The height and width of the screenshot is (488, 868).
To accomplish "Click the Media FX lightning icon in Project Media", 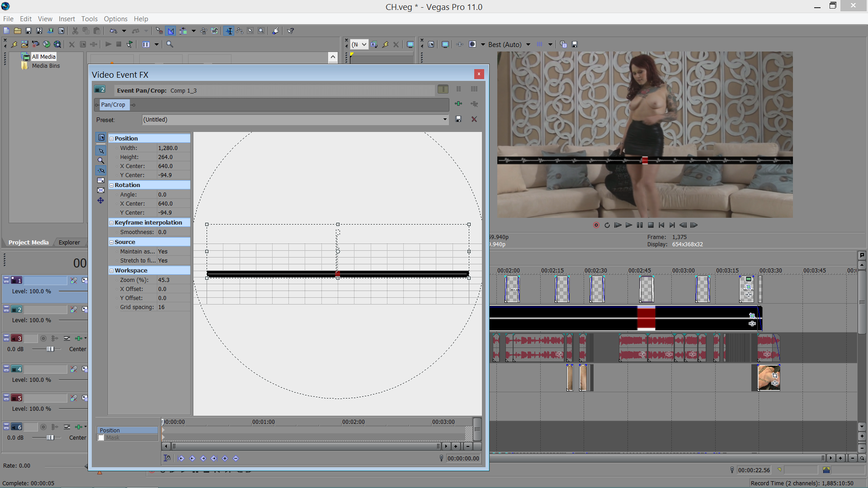I will [x=14, y=44].
